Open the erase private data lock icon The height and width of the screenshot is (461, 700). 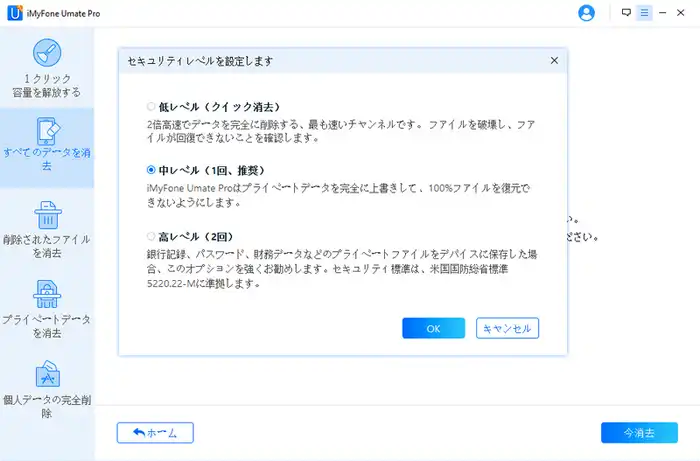47,294
